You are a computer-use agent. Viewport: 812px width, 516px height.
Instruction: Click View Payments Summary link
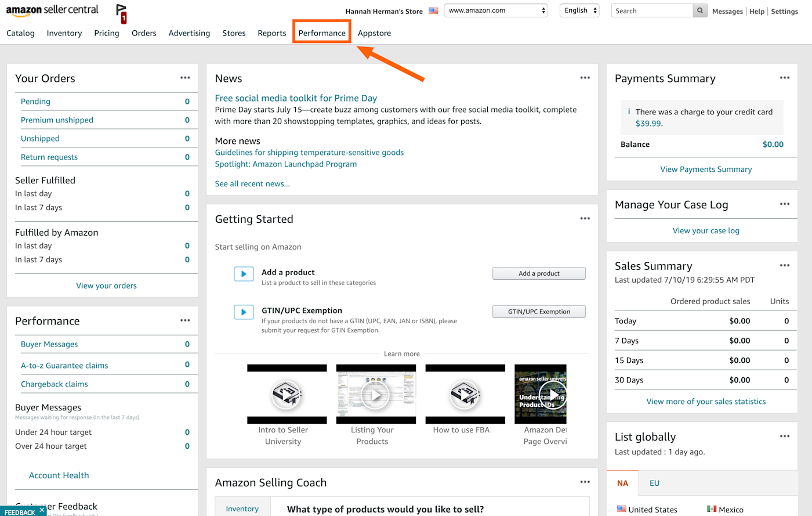[x=706, y=169]
